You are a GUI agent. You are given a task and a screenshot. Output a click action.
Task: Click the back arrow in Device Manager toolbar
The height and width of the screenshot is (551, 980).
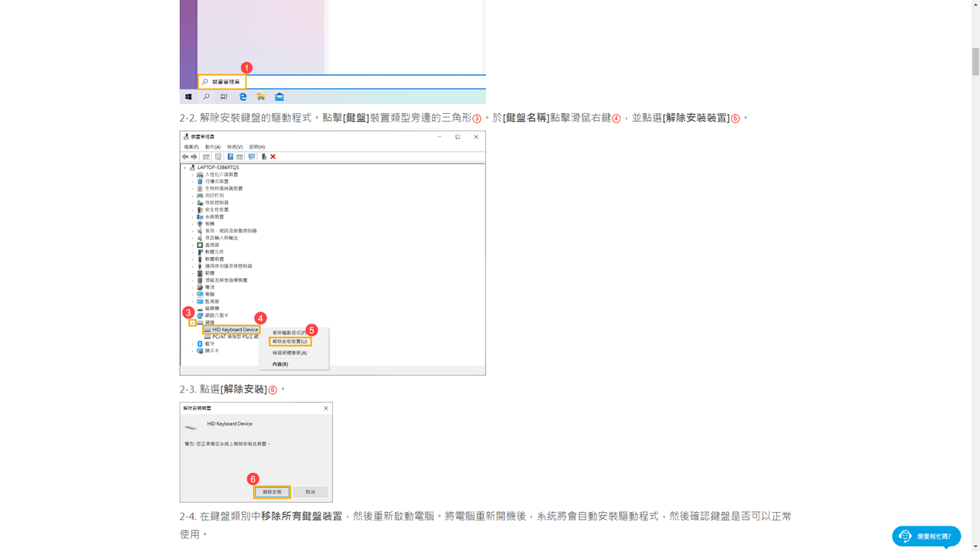(x=185, y=157)
